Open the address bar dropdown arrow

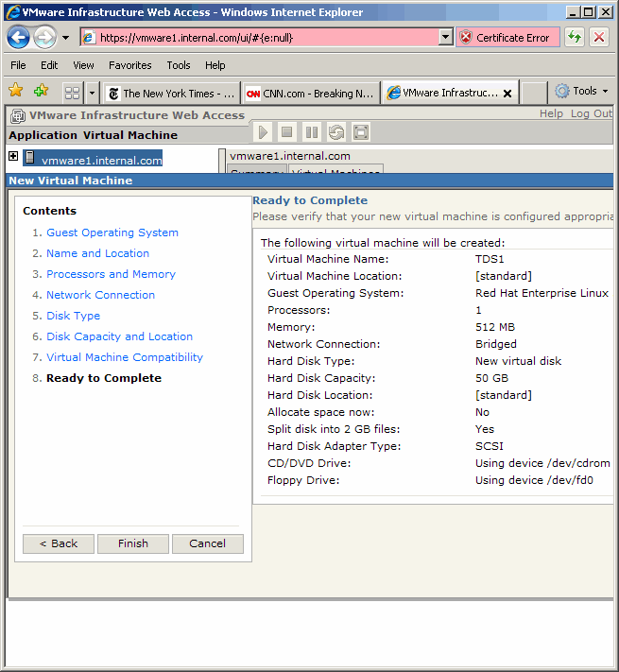[446, 38]
